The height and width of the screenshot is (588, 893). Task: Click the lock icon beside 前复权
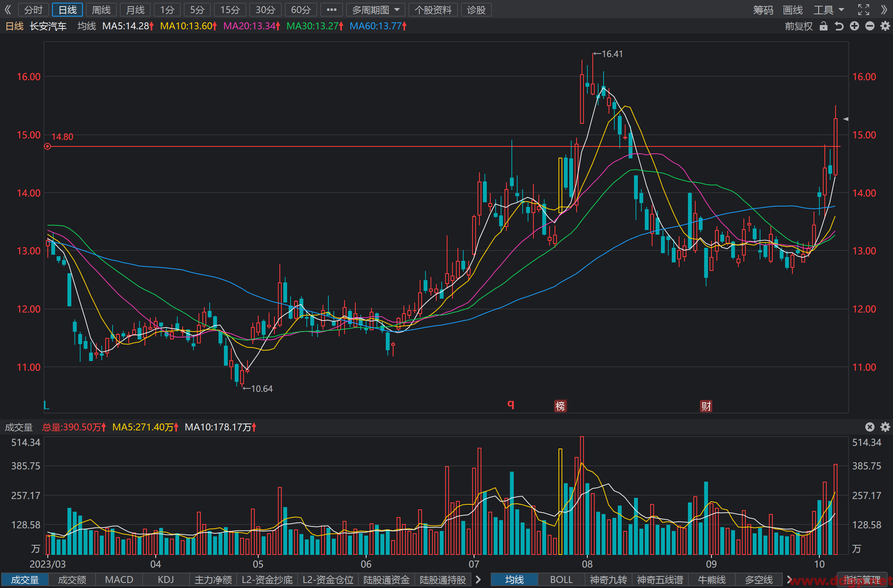point(823,26)
